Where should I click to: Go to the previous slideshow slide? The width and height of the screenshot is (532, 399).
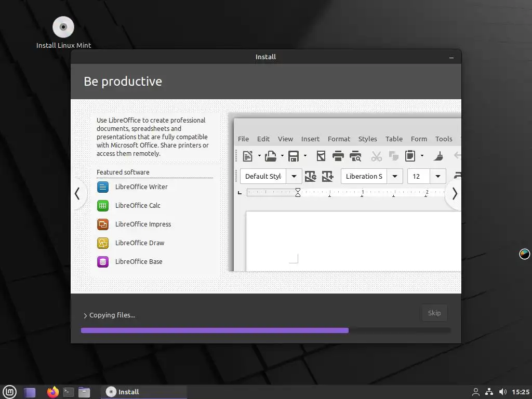78,194
